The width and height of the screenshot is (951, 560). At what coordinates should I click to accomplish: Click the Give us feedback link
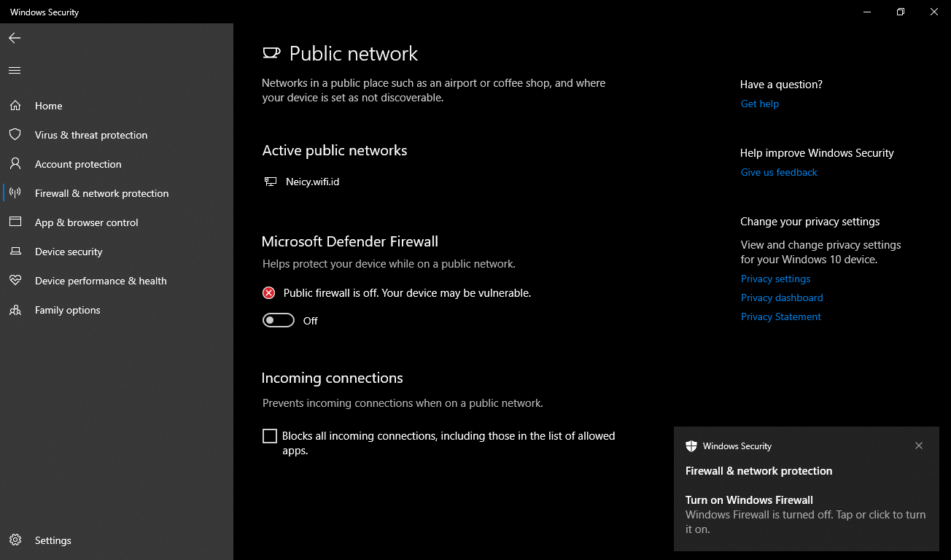(x=779, y=172)
